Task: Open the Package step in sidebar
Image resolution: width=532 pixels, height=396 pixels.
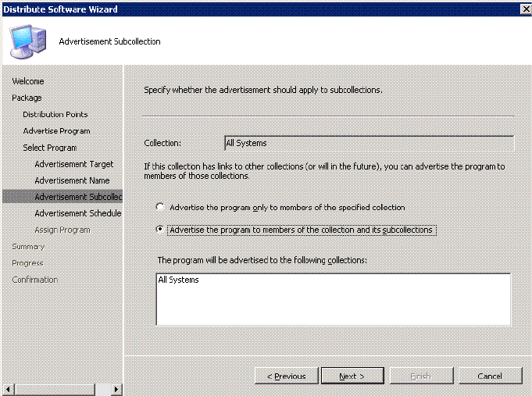Action: click(27, 98)
